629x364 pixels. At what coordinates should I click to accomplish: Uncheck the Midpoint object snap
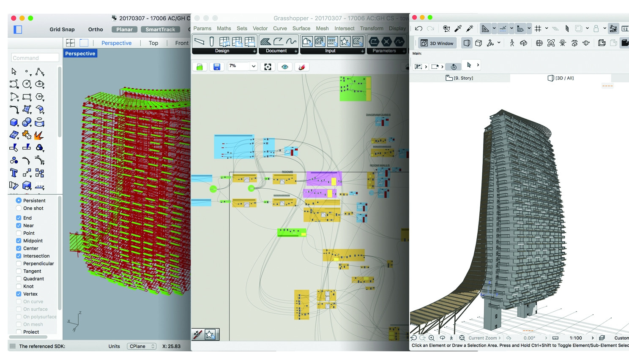(19, 241)
